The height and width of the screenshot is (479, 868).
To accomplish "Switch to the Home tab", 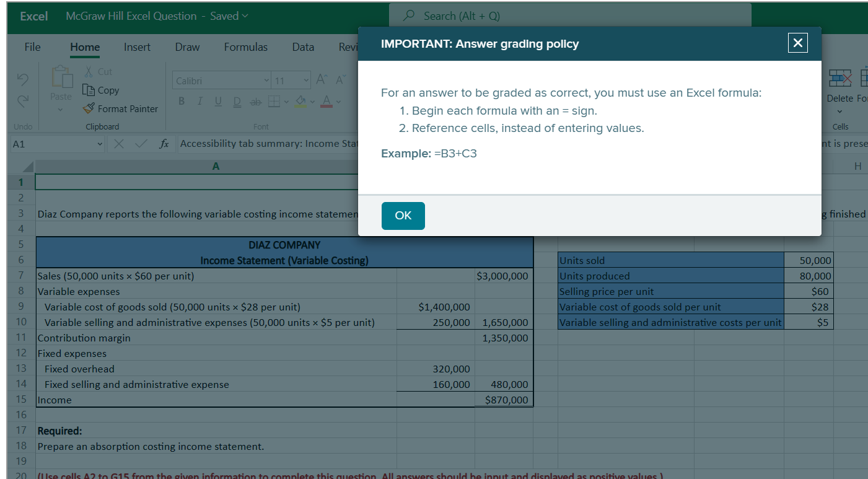I will [85, 47].
